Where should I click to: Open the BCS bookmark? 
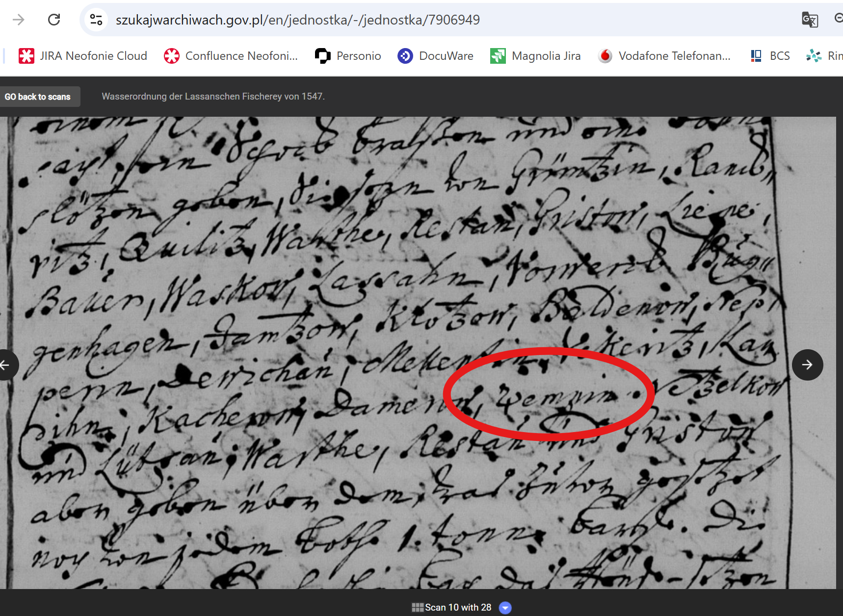(770, 56)
